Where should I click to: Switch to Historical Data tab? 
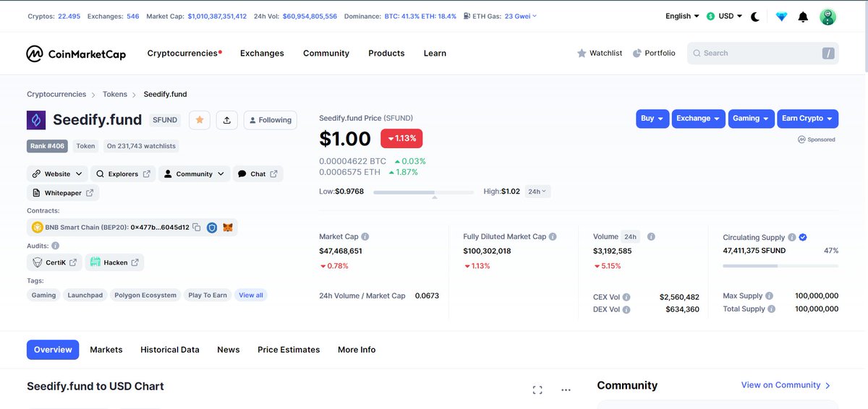(170, 350)
